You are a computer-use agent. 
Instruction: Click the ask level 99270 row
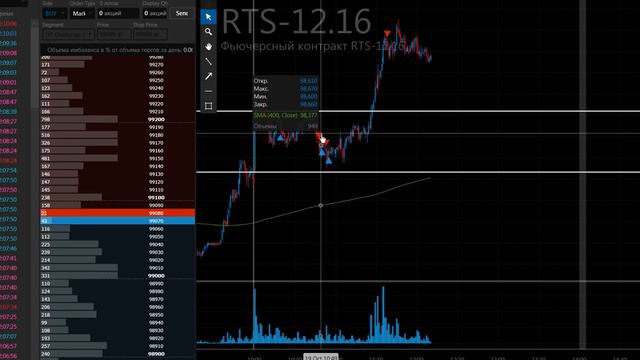[118, 64]
